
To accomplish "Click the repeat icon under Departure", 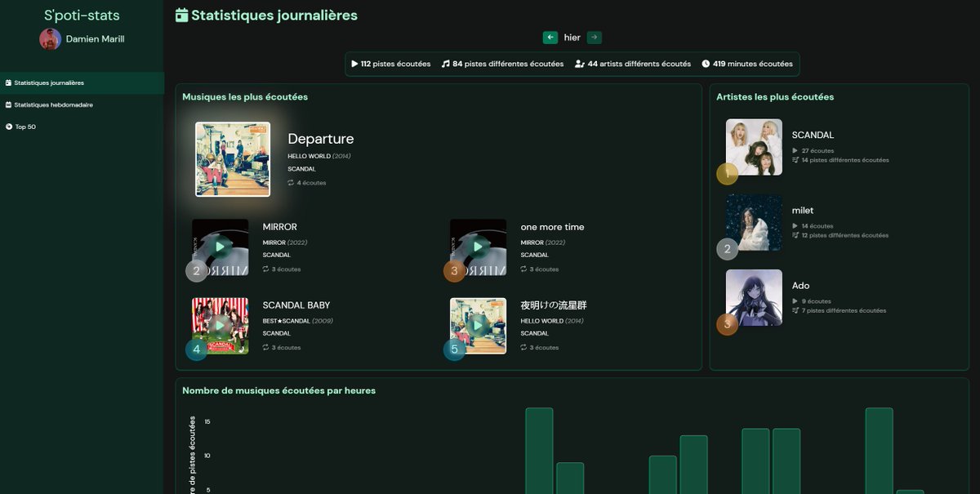I will pyautogui.click(x=291, y=183).
